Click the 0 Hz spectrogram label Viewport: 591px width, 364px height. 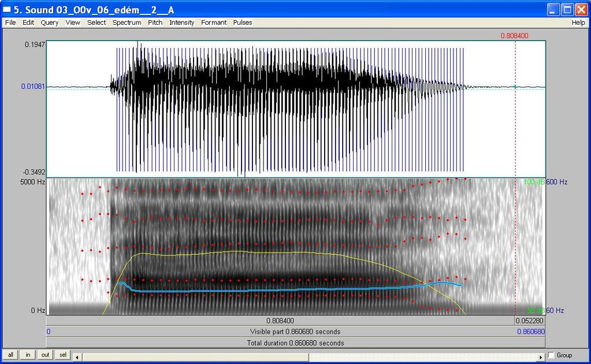click(x=38, y=310)
